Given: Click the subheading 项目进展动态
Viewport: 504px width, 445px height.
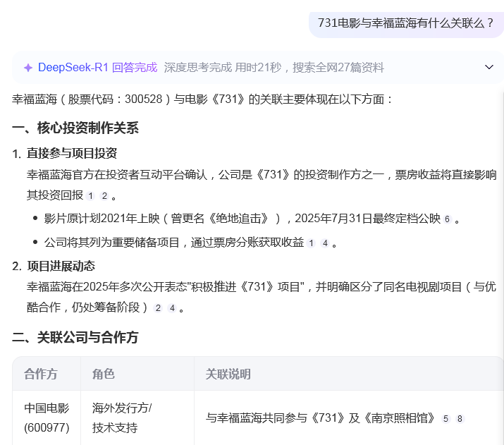Looking at the screenshot, I should click(61, 266).
